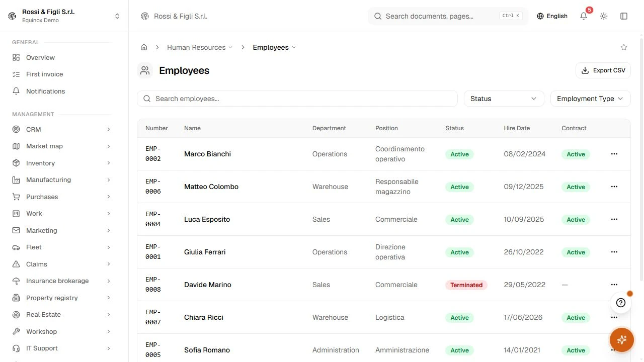
Task: Click the Inventory box icon in sidebar
Action: (16, 163)
